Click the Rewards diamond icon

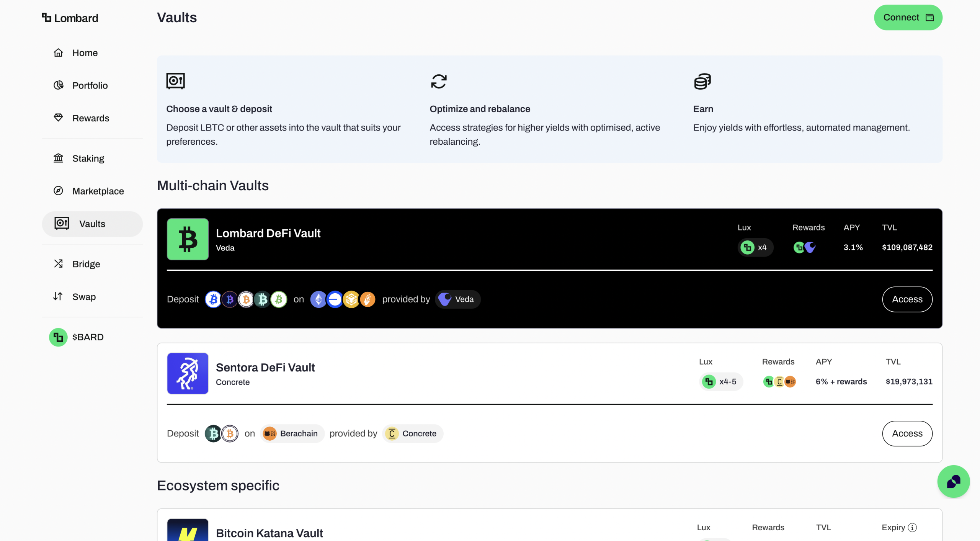(58, 118)
